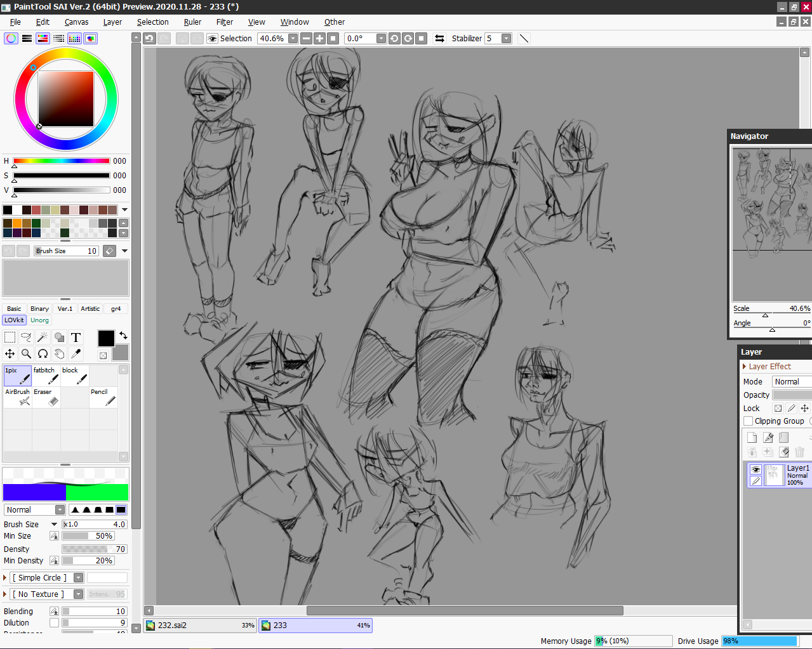Select the AirBrush tool
This screenshot has height=649, width=812.
coord(18,397)
